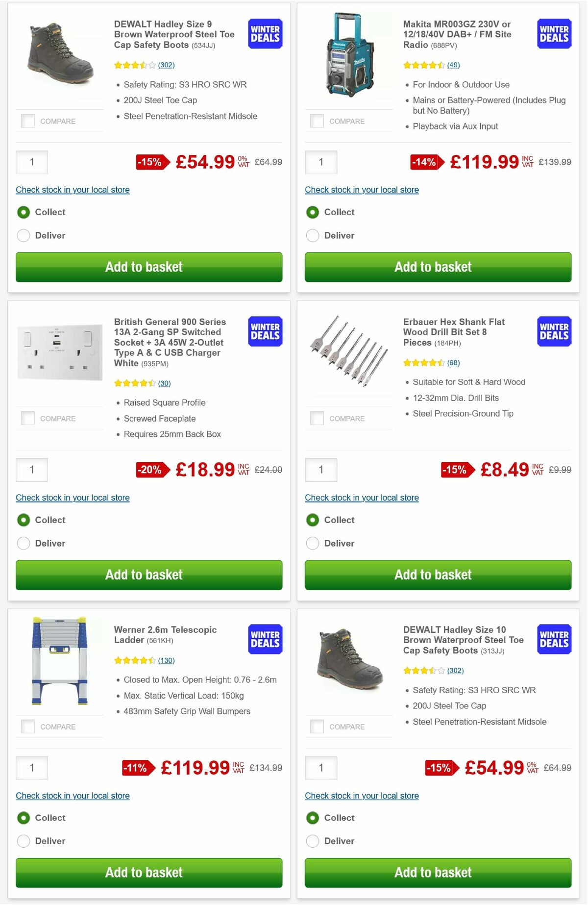Click the quantity field for the Werner ladder
Image resolution: width=588 pixels, height=905 pixels.
32,768
